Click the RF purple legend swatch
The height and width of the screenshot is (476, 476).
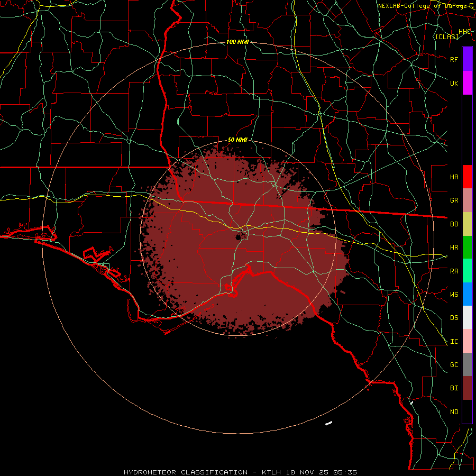(x=467, y=59)
